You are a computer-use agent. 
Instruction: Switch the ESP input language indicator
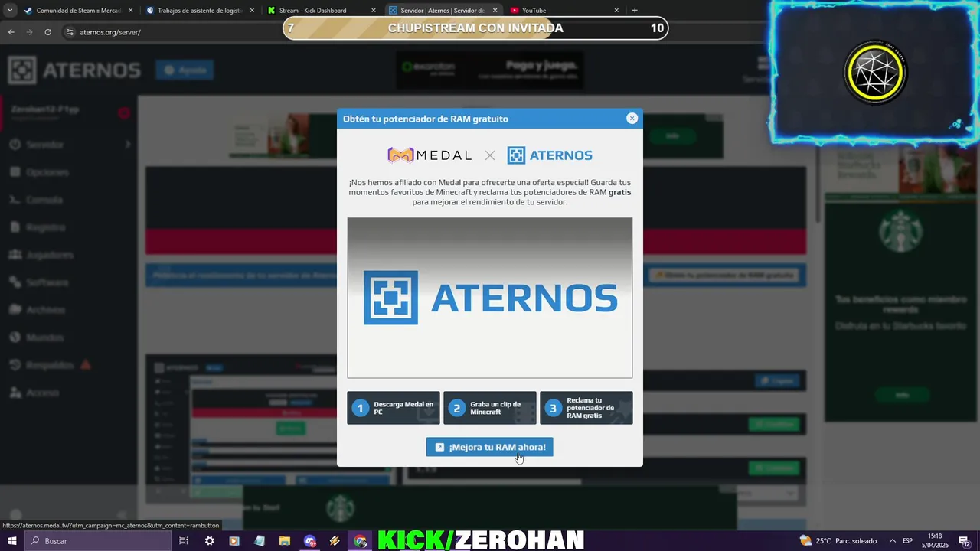pyautogui.click(x=908, y=541)
